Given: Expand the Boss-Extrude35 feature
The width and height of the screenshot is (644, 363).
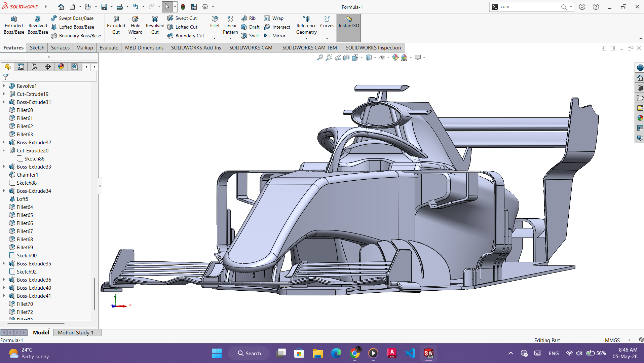Looking at the screenshot, I should tap(4, 263).
